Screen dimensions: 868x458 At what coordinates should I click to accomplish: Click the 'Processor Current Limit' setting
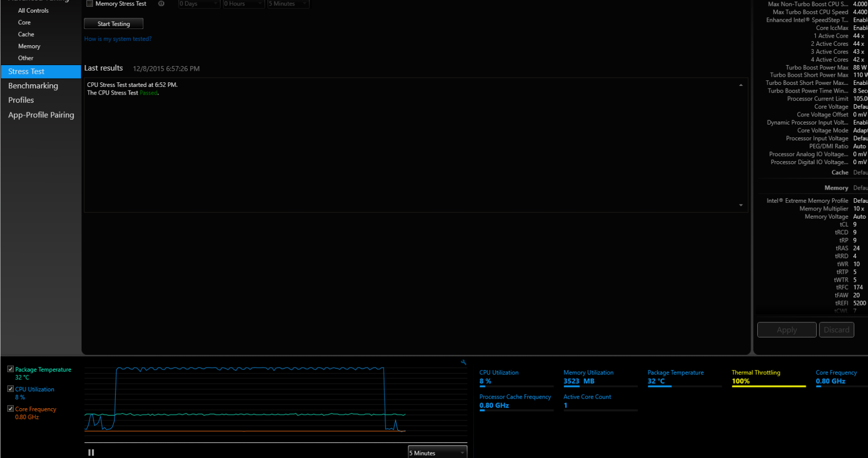pos(827,99)
